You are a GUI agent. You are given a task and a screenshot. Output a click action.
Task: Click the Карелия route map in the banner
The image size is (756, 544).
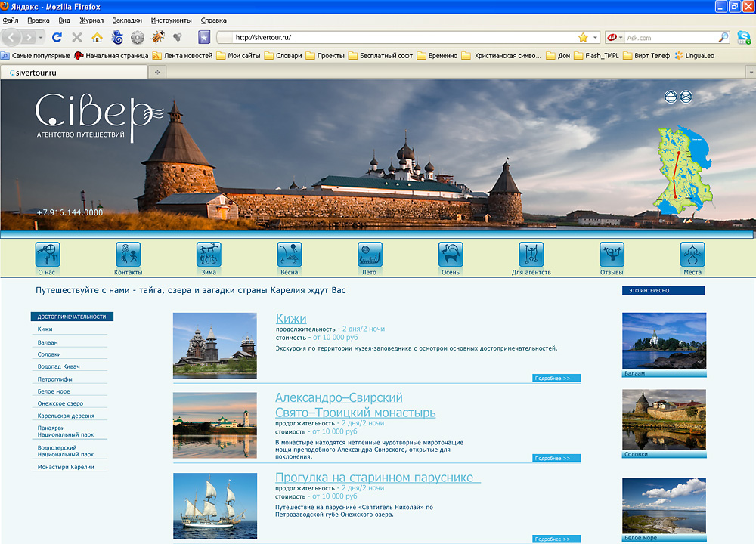coord(683,169)
